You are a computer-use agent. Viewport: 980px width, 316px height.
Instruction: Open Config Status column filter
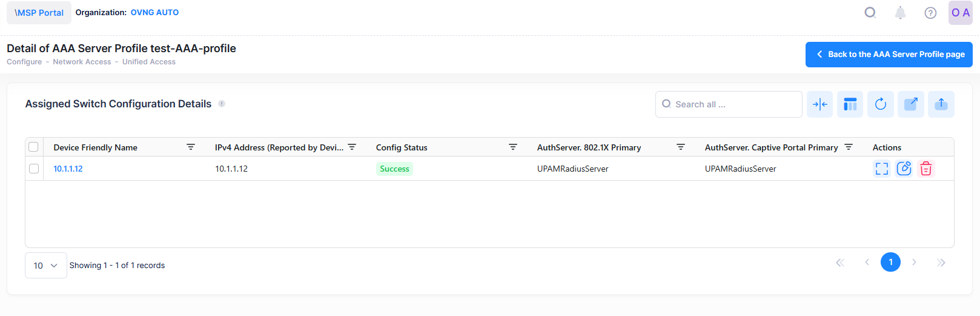(513, 147)
